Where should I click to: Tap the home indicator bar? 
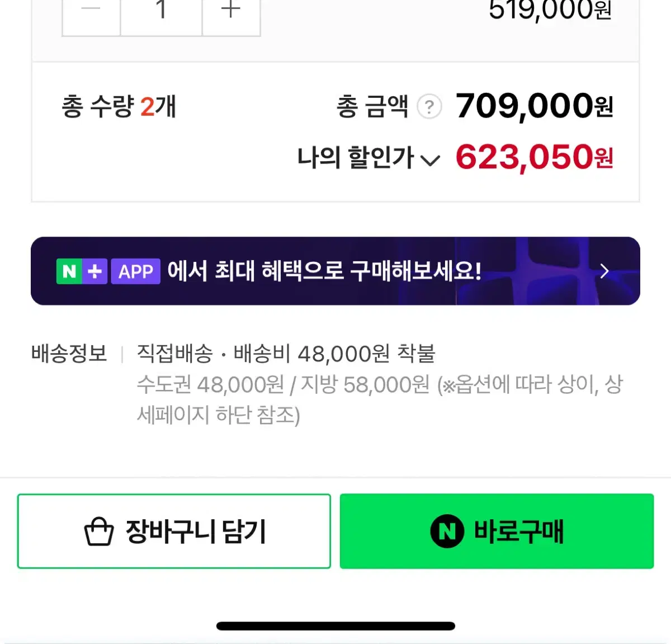[335, 626]
